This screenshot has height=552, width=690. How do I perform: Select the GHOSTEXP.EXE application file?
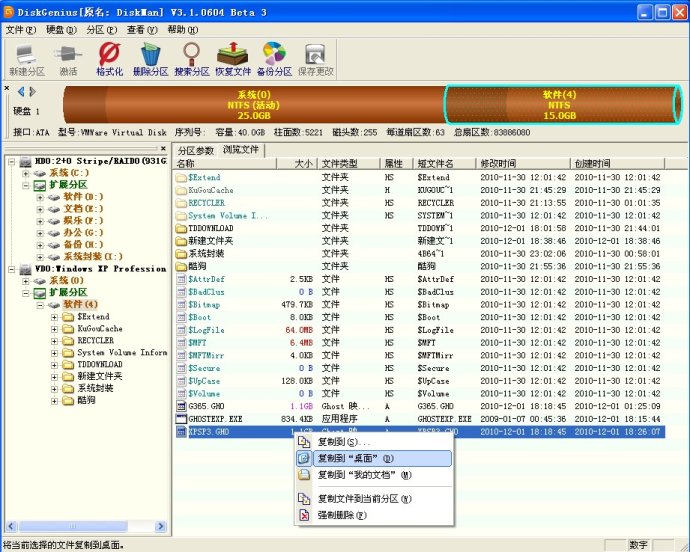pyautogui.click(x=215, y=419)
